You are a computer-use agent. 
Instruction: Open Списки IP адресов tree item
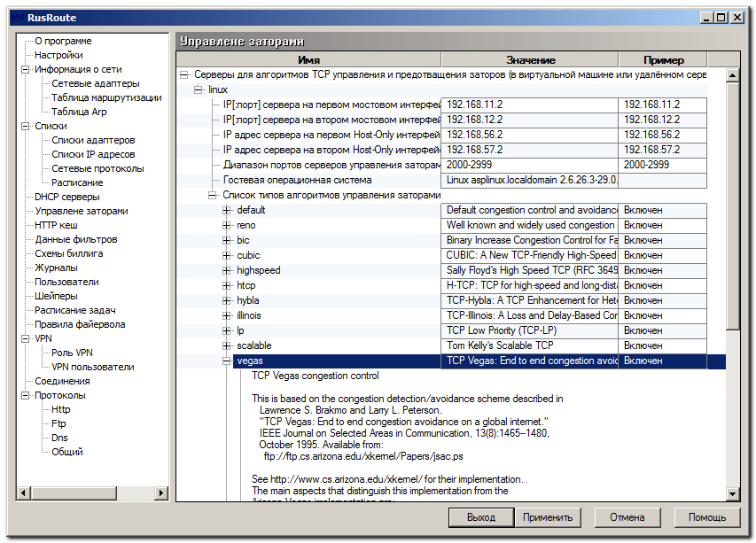point(93,154)
